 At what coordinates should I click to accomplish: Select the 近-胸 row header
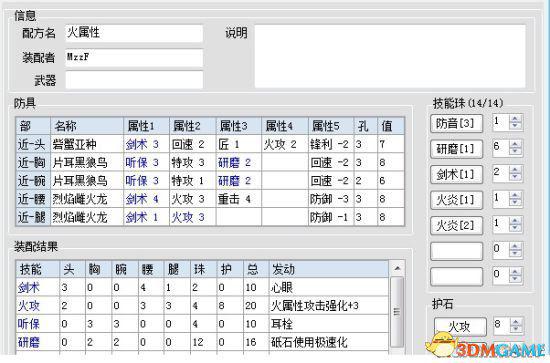click(33, 162)
